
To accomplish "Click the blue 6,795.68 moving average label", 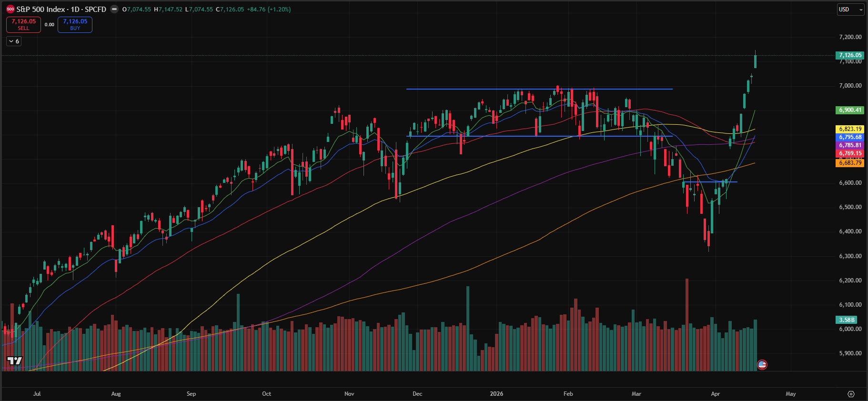I will pos(850,137).
